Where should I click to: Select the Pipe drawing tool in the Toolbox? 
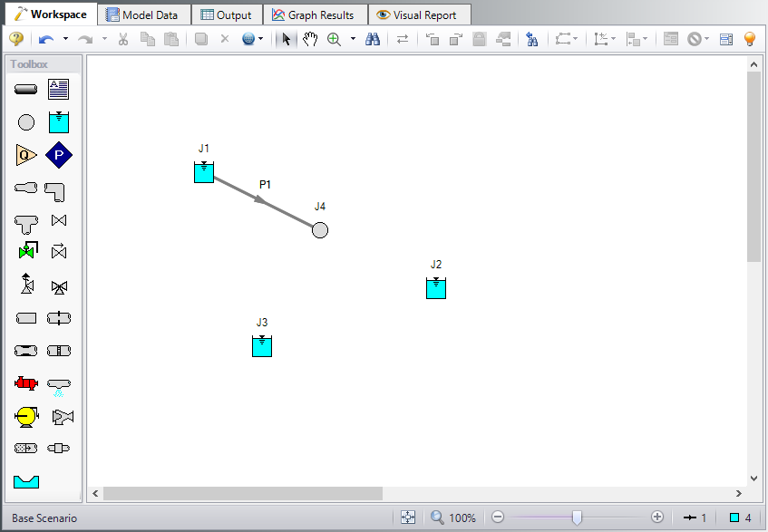pyautogui.click(x=25, y=88)
